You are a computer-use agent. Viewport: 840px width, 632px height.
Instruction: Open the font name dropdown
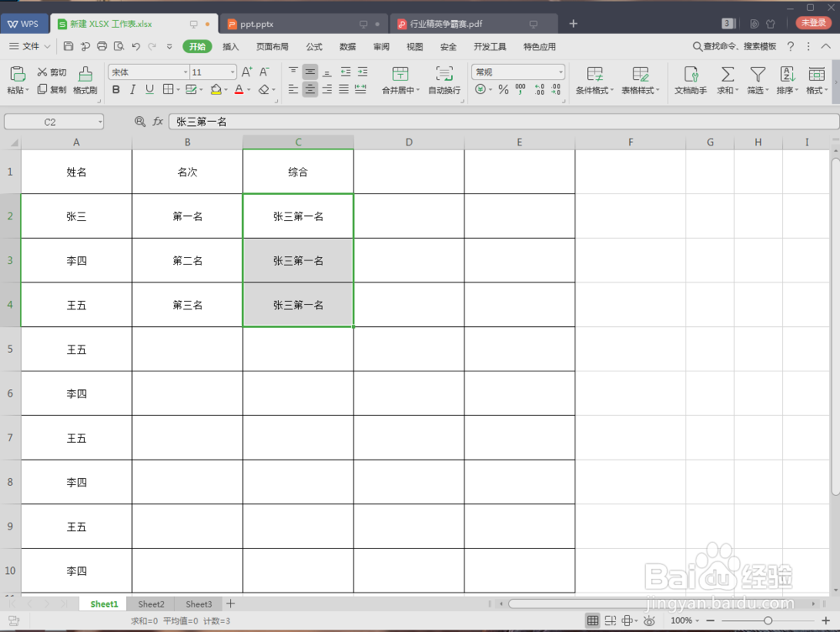coord(186,72)
